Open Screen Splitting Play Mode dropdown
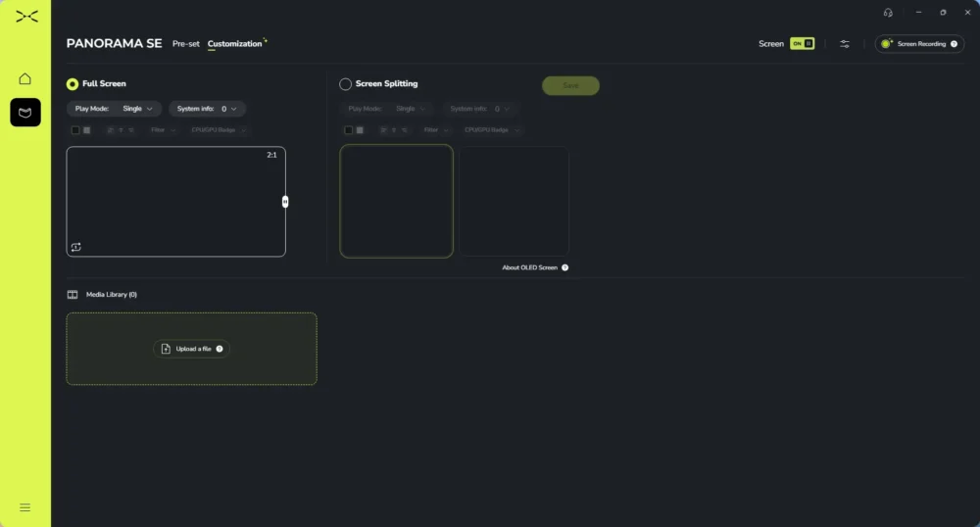Image resolution: width=980 pixels, height=527 pixels. tap(387, 109)
